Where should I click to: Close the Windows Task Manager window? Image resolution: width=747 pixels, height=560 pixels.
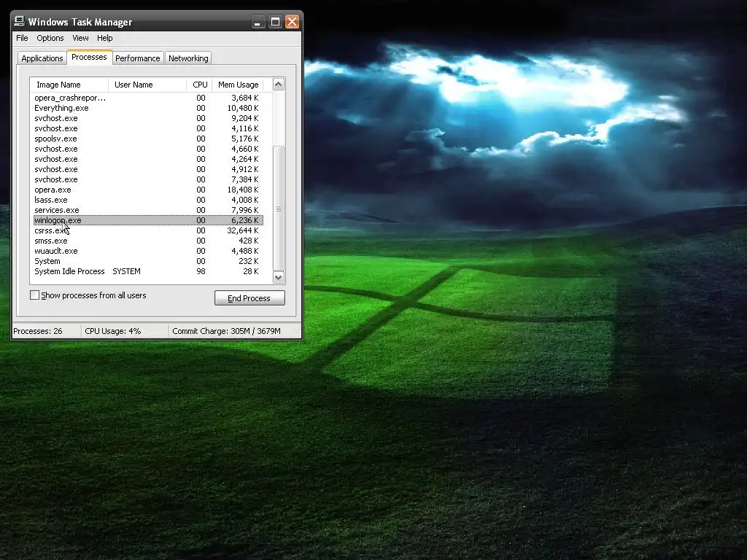pos(292,22)
